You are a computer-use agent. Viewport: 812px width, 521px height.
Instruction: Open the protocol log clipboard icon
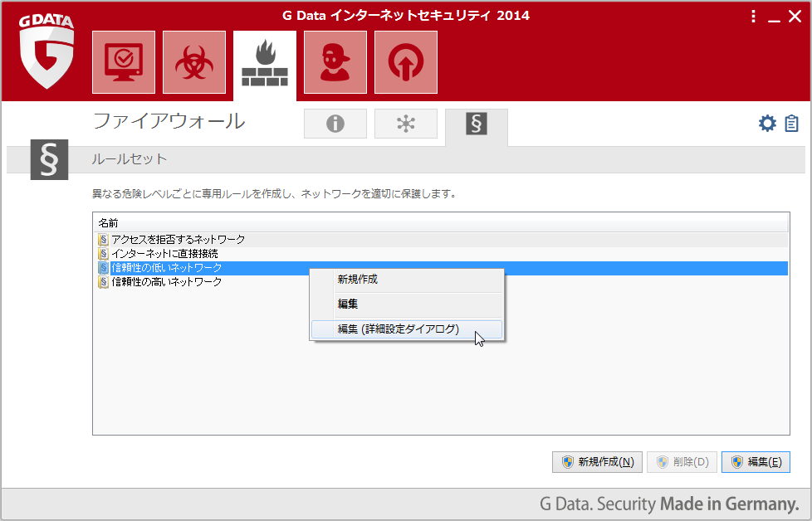point(791,124)
